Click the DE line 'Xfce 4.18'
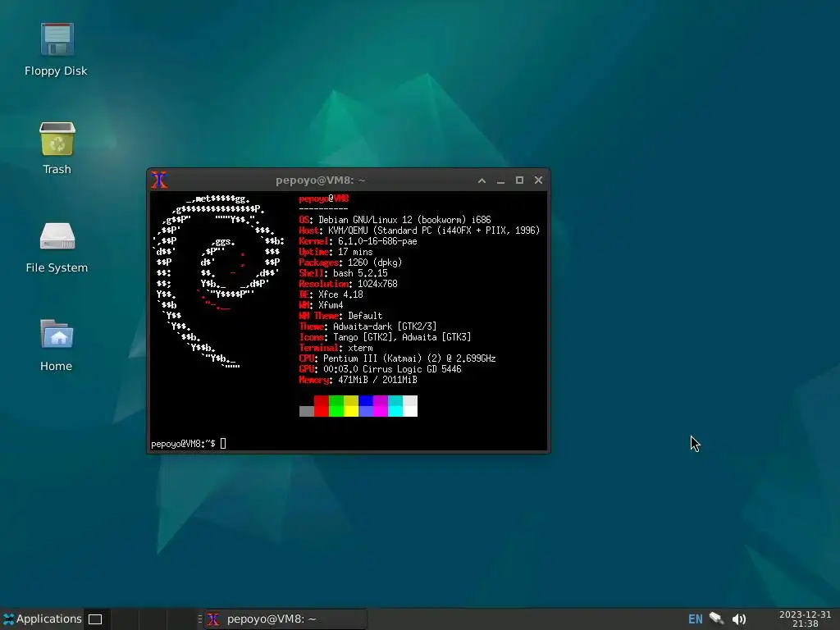840x630 pixels. coord(331,294)
